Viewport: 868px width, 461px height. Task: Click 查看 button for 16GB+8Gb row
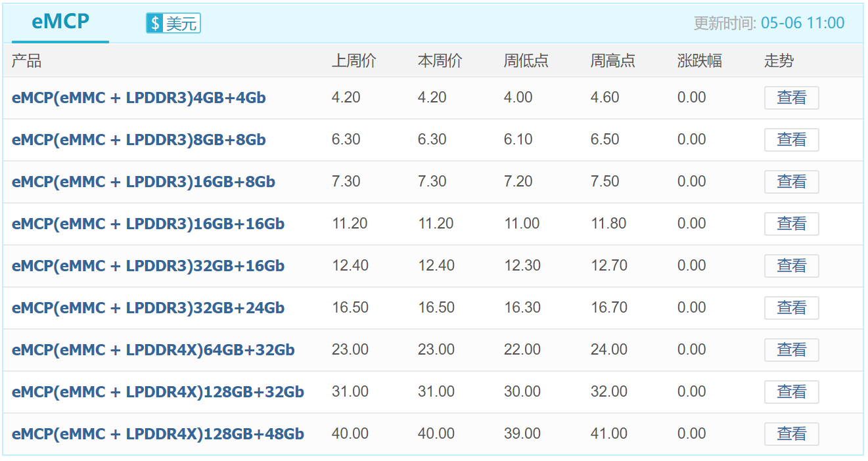[791, 182]
